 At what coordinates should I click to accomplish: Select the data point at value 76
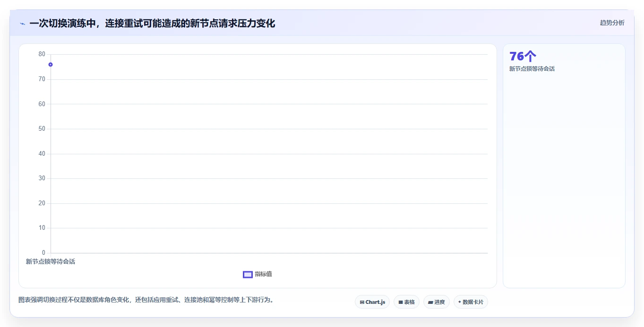tap(51, 64)
